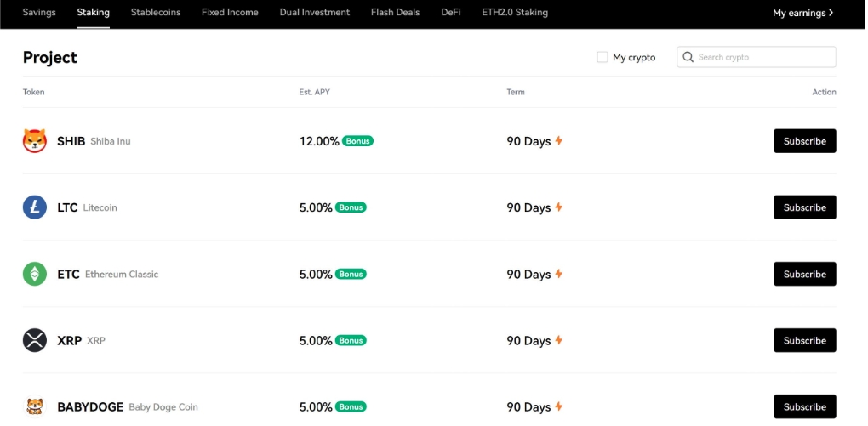Click the lightning icon in XRP row

click(x=558, y=339)
